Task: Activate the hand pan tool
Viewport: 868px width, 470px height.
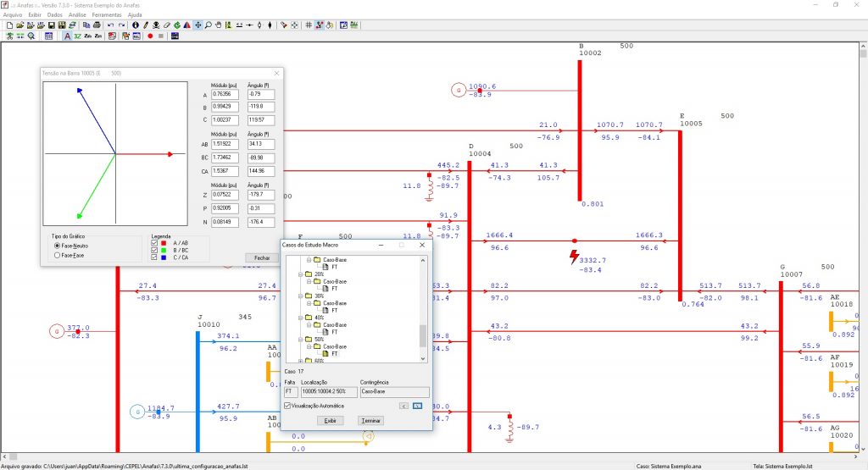Action: 219,25
